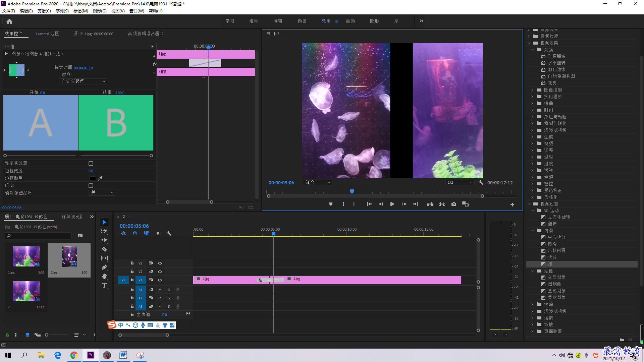This screenshot has height=362, width=644.
Task: Select the 2.jpg thumbnail in project
Action: [69, 257]
